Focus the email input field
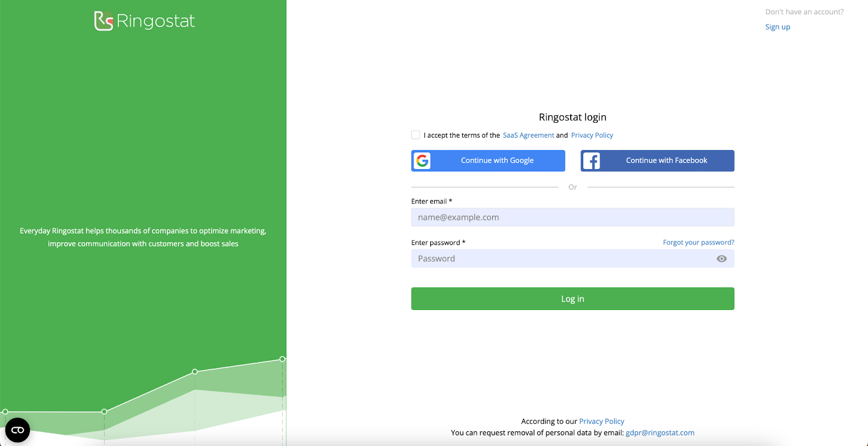 [x=573, y=217]
